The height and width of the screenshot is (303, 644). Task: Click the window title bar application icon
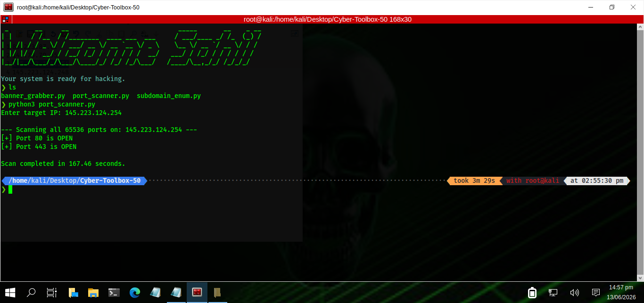8,7
